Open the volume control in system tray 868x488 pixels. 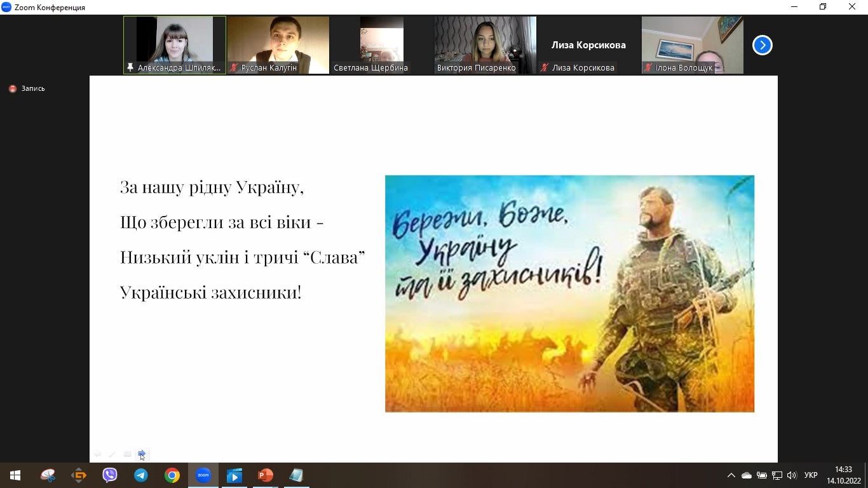click(791, 475)
